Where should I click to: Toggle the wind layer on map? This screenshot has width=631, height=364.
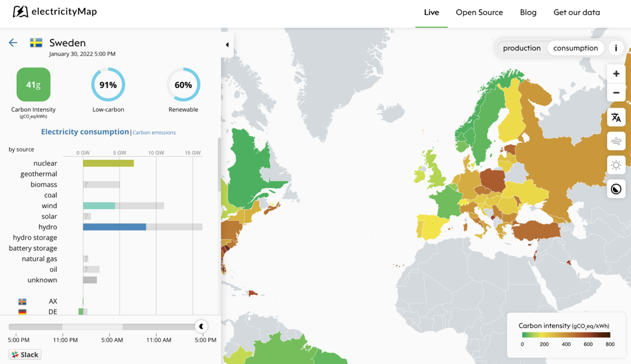615,141
